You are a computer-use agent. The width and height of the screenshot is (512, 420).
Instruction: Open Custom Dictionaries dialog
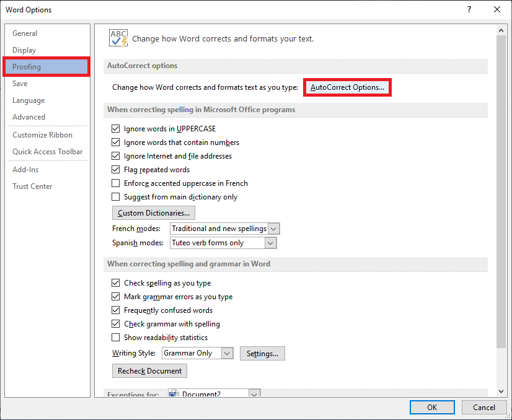(x=154, y=212)
